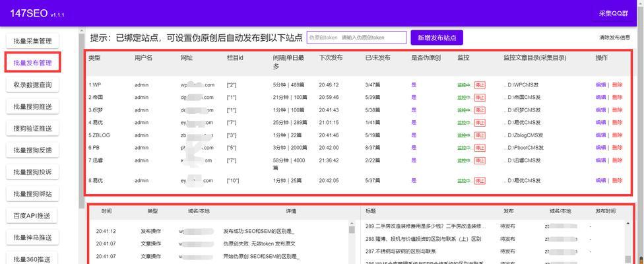Select 批量神马推送 item

tap(32, 238)
